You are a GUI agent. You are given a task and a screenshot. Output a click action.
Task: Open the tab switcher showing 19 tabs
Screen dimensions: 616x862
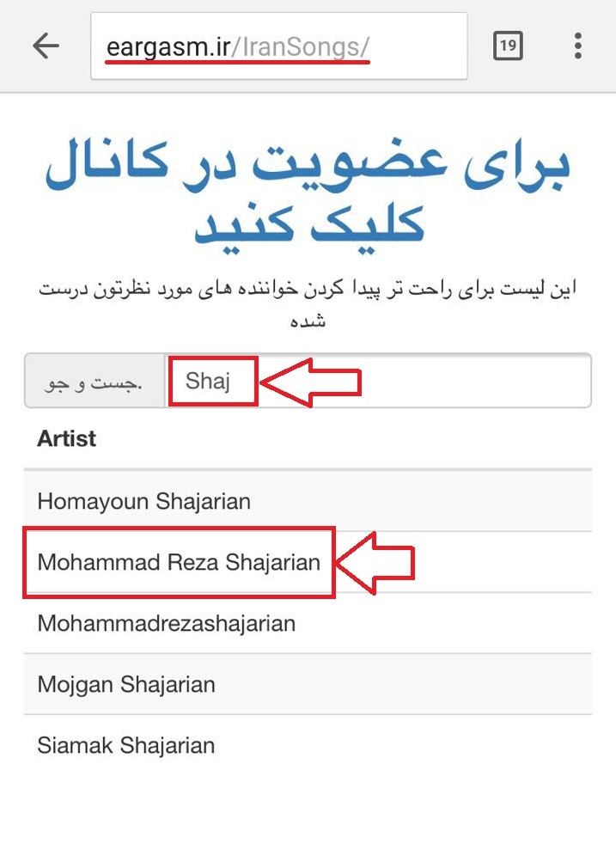[x=508, y=46]
